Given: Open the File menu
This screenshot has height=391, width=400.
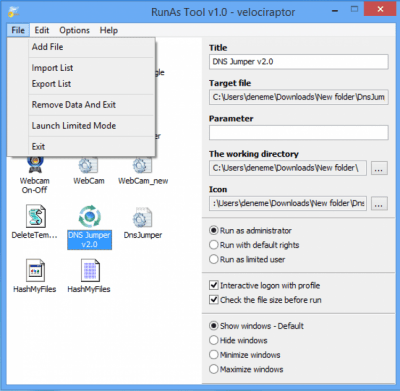Looking at the screenshot, I should pyautogui.click(x=18, y=30).
